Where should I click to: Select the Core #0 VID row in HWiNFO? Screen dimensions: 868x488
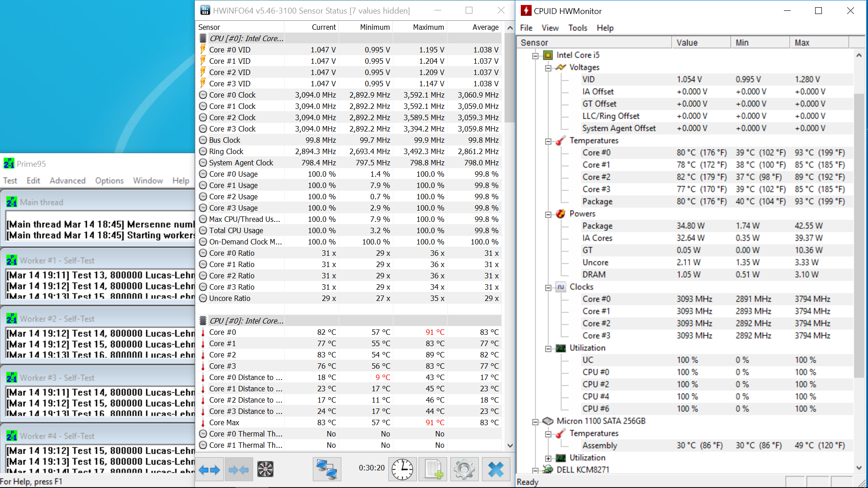tap(349, 50)
